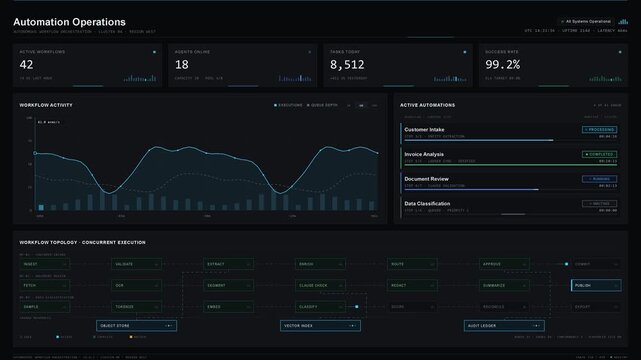Click the 42 active workflows value
Viewport: 641px width, 360px height.
click(27, 65)
